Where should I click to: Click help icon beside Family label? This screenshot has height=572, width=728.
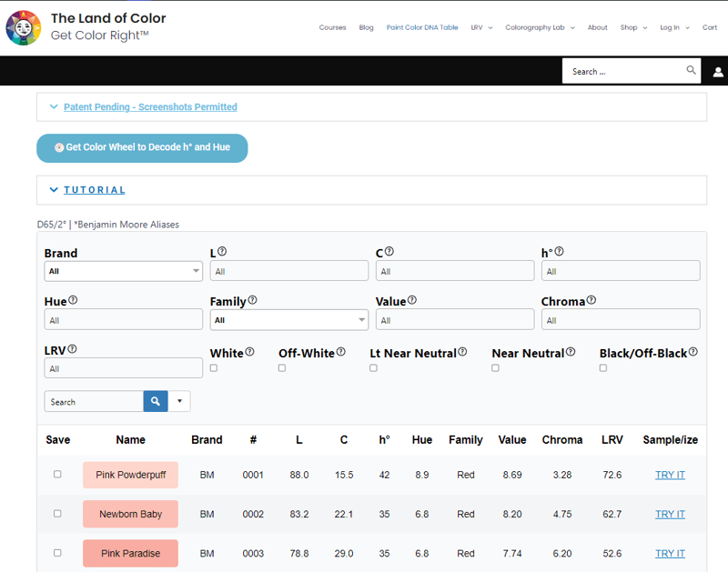point(252,300)
